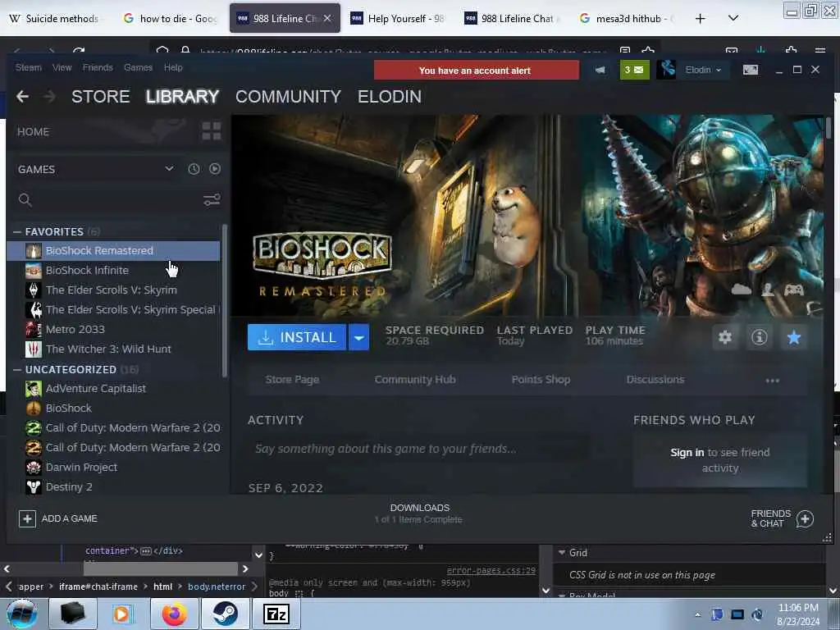Open the install options dropdown arrow
This screenshot has width=840, height=630.
pos(359,337)
